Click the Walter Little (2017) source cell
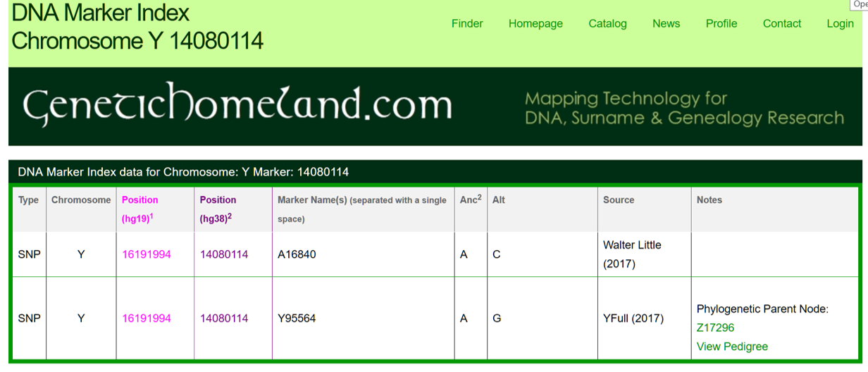Image resolution: width=868 pixels, height=372 pixels. click(x=632, y=254)
